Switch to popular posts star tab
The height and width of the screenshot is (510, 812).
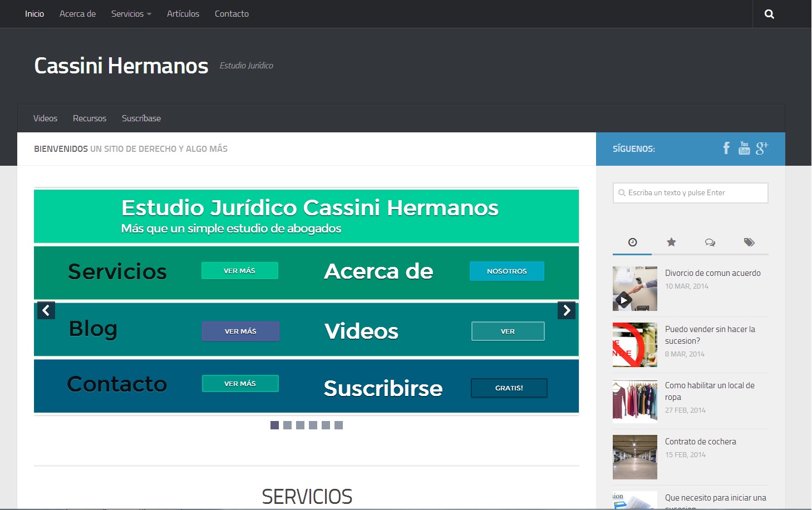pos(671,242)
